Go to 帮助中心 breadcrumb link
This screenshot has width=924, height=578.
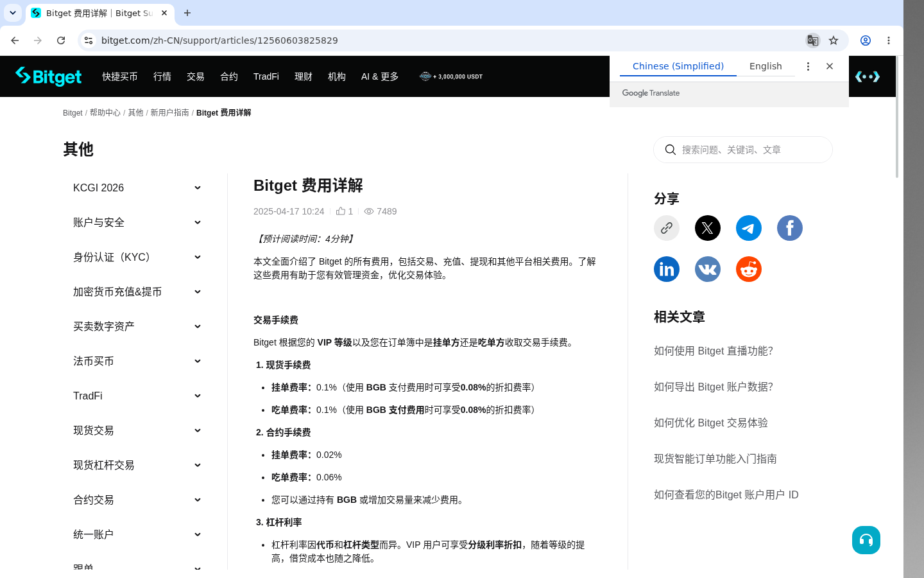(105, 113)
